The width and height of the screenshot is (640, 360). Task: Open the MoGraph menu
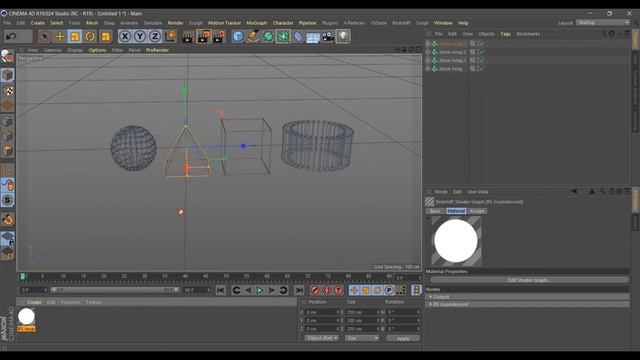[257, 23]
